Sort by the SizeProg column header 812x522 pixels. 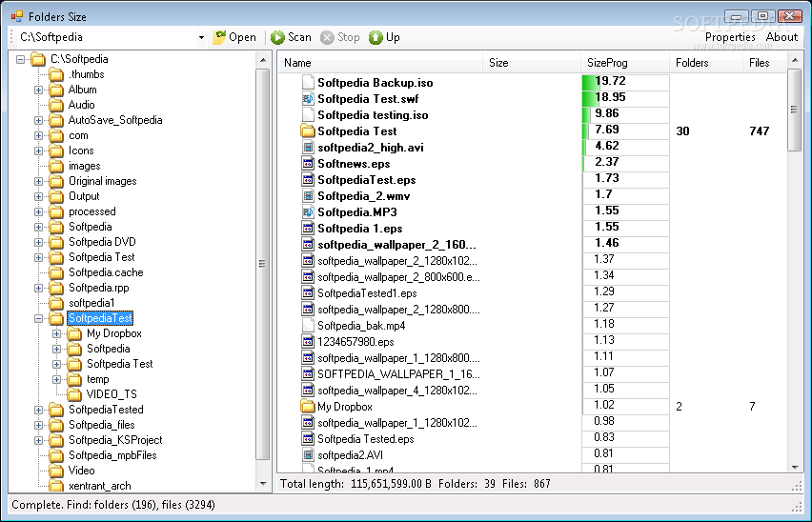(625, 63)
